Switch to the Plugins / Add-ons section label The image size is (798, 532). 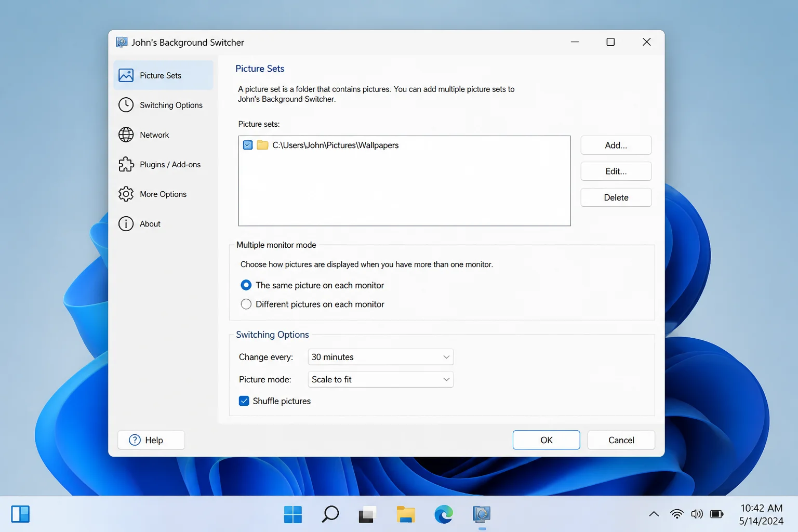click(170, 164)
